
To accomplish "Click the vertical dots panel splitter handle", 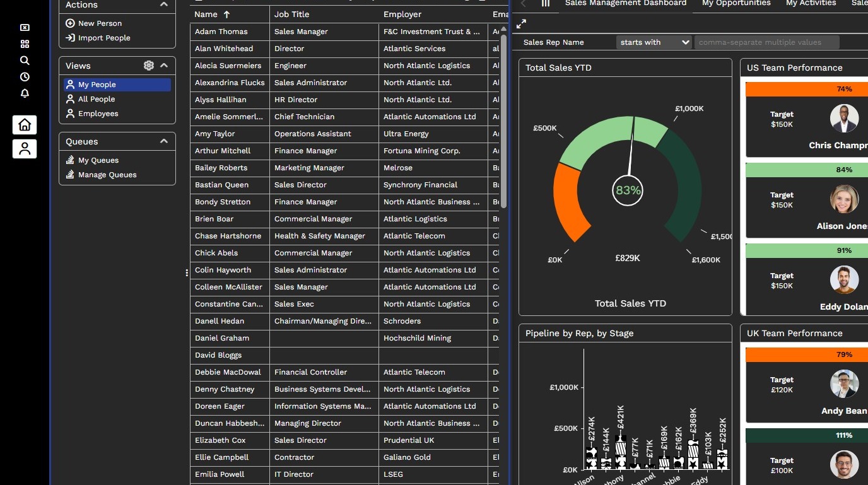I will click(187, 273).
